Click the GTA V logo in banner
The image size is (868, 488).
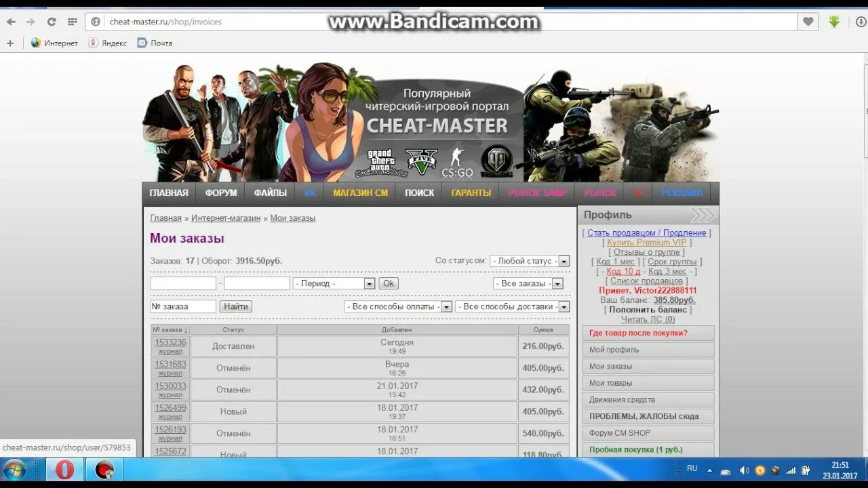[422, 162]
